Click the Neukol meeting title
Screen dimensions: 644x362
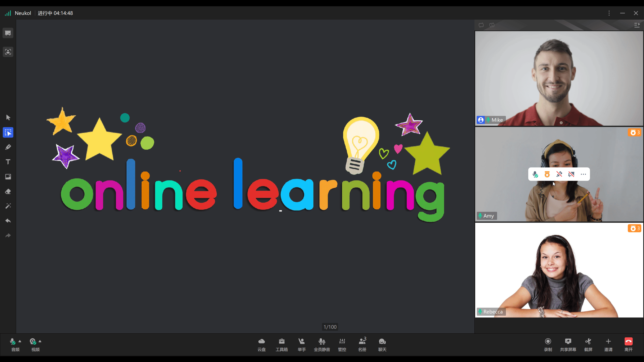(23, 13)
